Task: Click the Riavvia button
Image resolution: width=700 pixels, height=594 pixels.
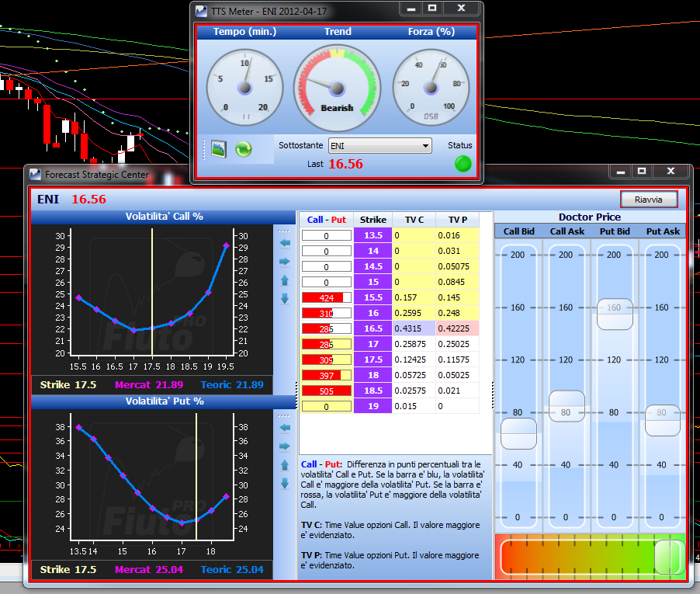Action: click(x=649, y=200)
